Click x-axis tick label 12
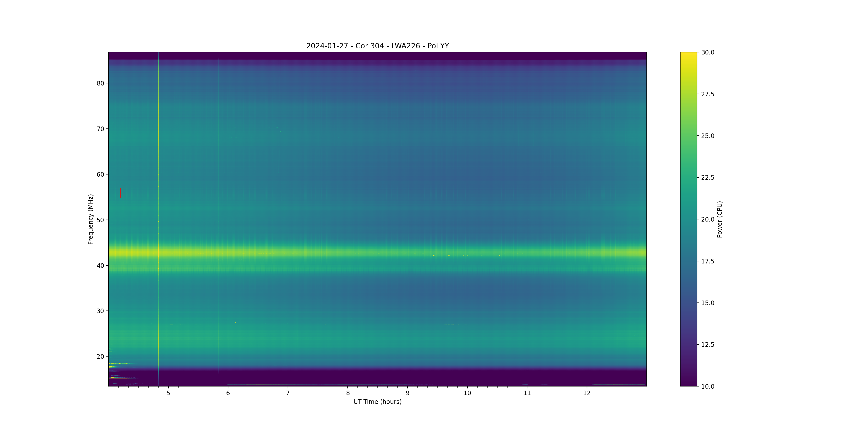This screenshot has height=434, width=868. (587, 393)
